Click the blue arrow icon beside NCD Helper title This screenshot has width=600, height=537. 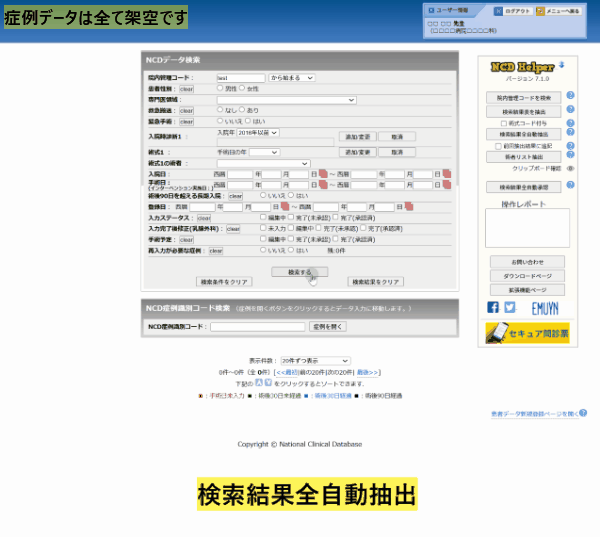tap(562, 66)
